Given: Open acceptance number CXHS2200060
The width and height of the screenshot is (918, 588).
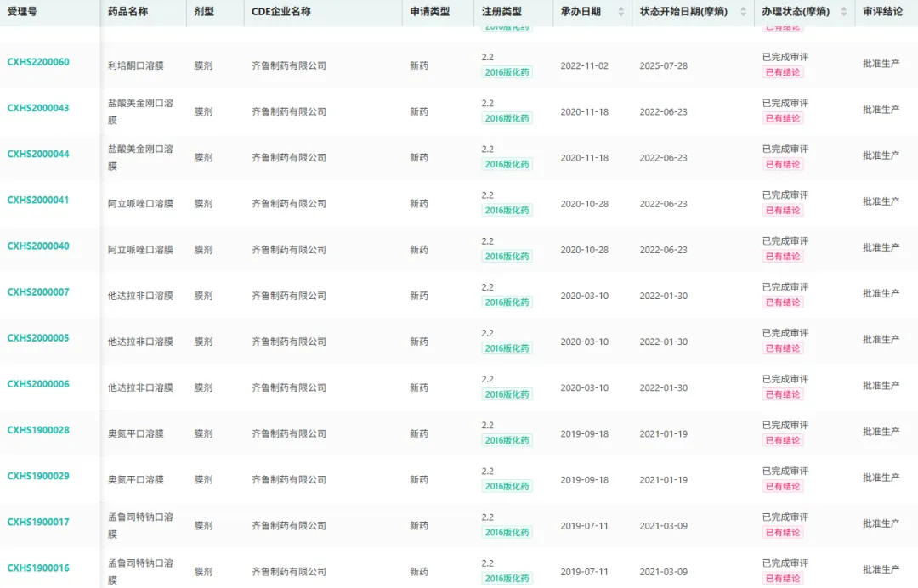Looking at the screenshot, I should tap(38, 62).
